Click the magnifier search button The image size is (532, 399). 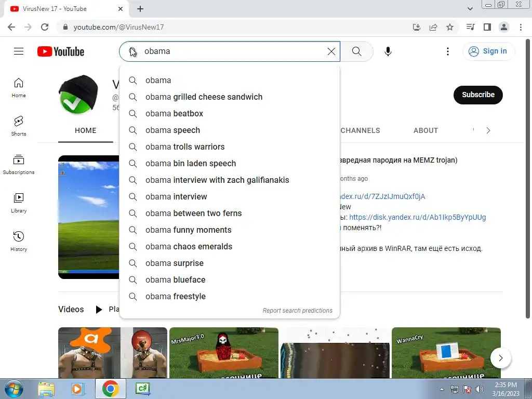[356, 51]
